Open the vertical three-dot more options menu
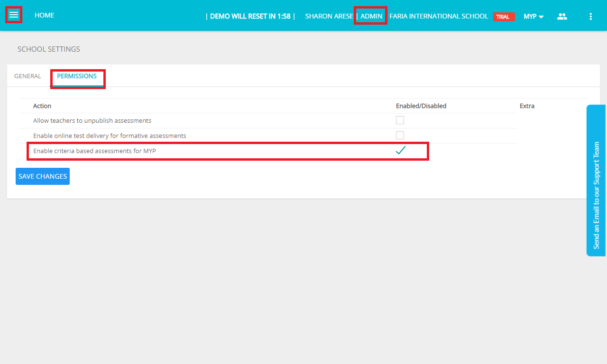The image size is (607, 364). (590, 17)
